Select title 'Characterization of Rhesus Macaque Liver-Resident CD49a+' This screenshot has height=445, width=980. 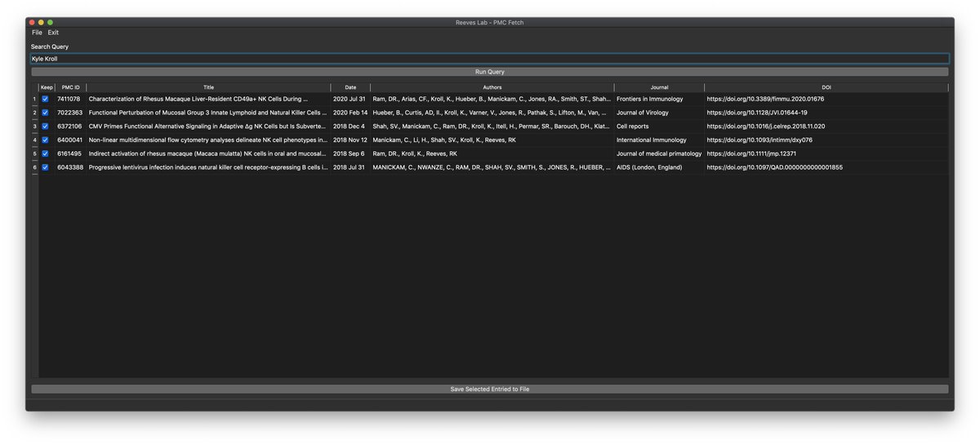pyautogui.click(x=208, y=99)
